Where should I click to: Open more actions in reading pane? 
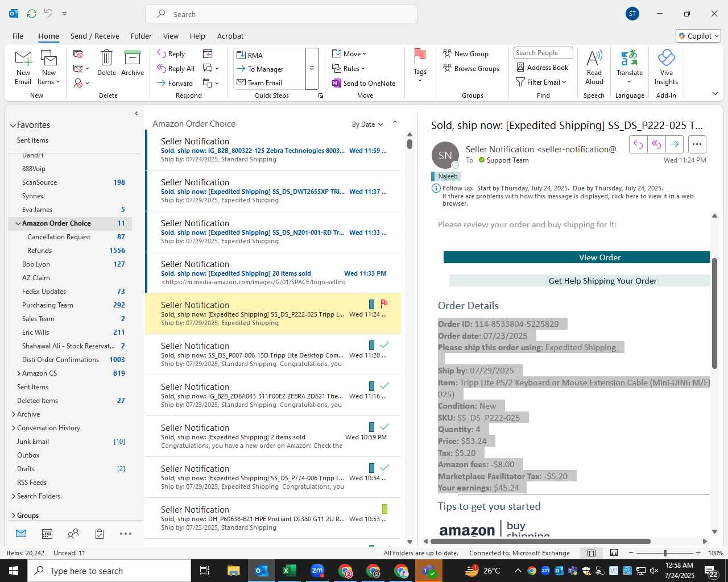click(697, 144)
